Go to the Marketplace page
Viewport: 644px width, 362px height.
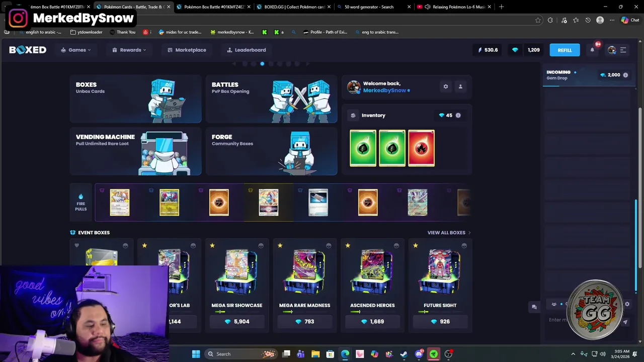point(187,50)
